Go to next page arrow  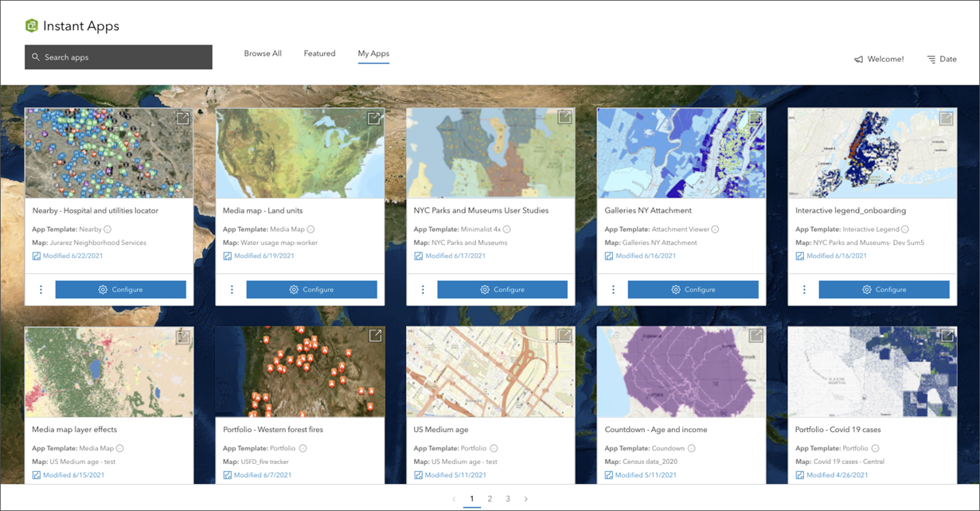coord(526,499)
